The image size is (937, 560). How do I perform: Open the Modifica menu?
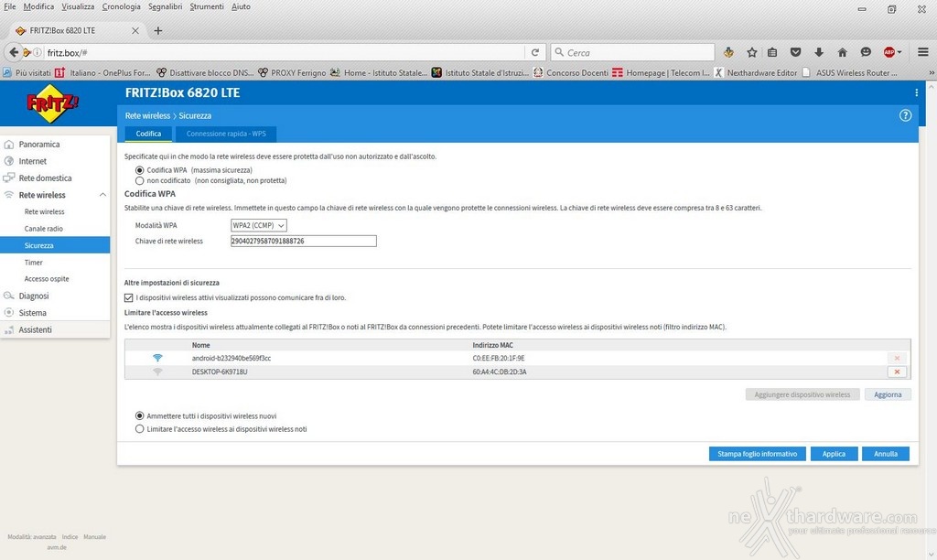38,6
